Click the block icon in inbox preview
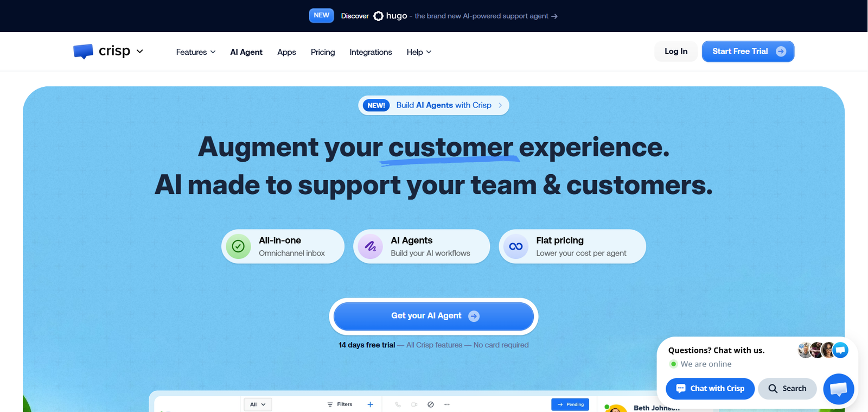 (430, 404)
